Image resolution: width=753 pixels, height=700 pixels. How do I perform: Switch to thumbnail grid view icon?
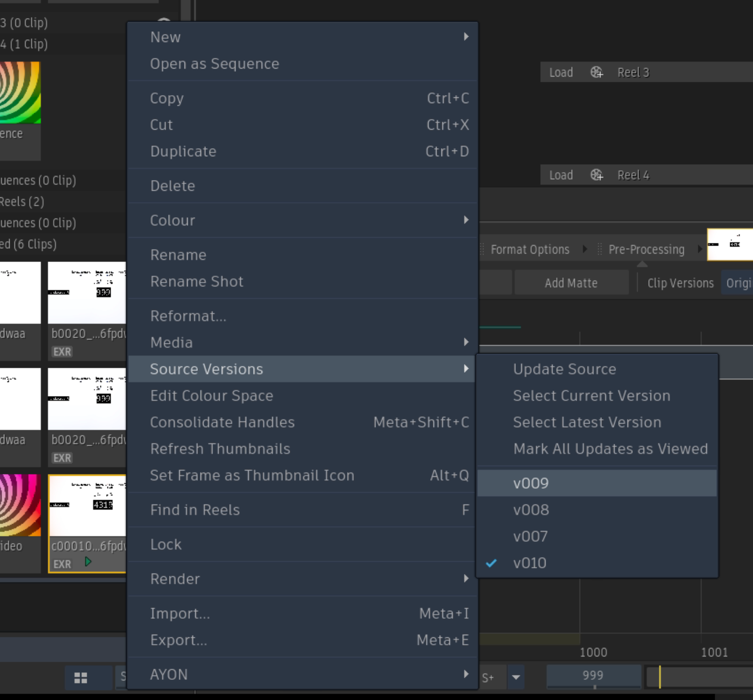tap(81, 678)
